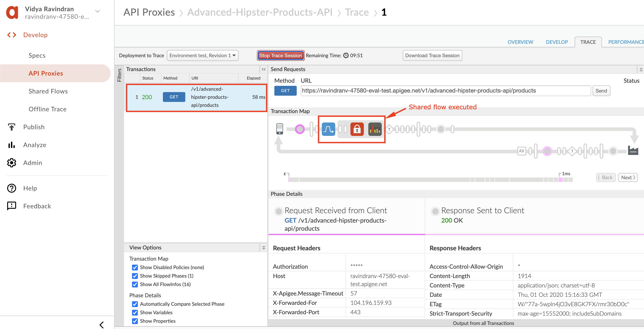Screen dimensions: 644x329
Task: Click Stop Trace Session button
Action: pos(281,55)
